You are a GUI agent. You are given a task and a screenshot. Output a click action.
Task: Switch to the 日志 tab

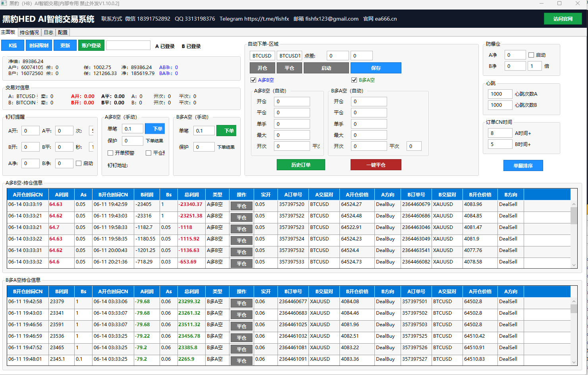click(48, 33)
